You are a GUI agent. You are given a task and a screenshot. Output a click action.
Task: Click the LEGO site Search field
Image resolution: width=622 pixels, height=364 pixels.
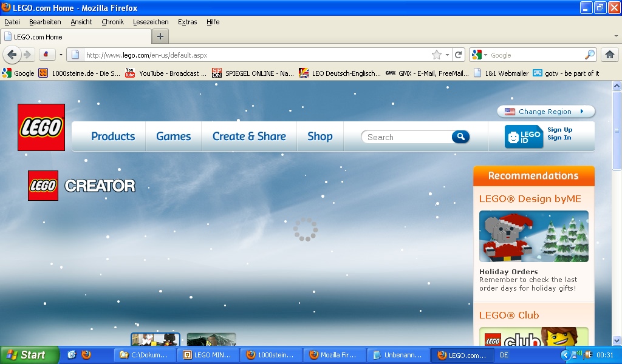[x=406, y=137]
